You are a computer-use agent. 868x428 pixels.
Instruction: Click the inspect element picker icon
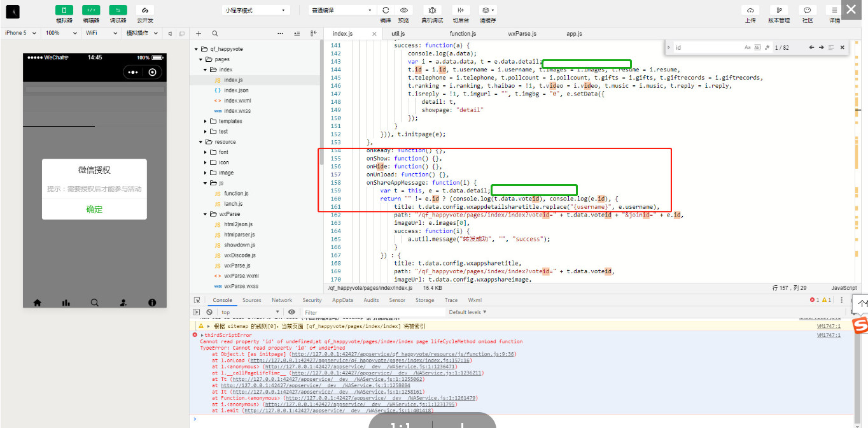[197, 300]
